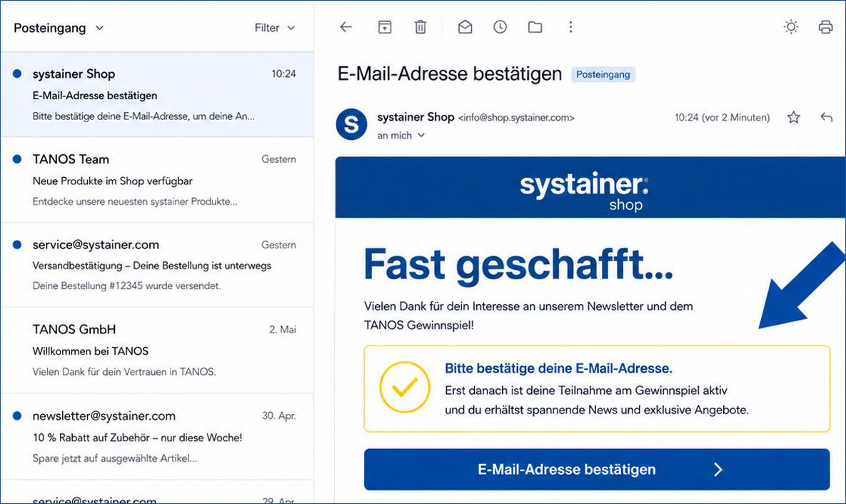Toggle unread dot on Versandbestätigung email
This screenshot has width=846, height=504.
(x=17, y=244)
